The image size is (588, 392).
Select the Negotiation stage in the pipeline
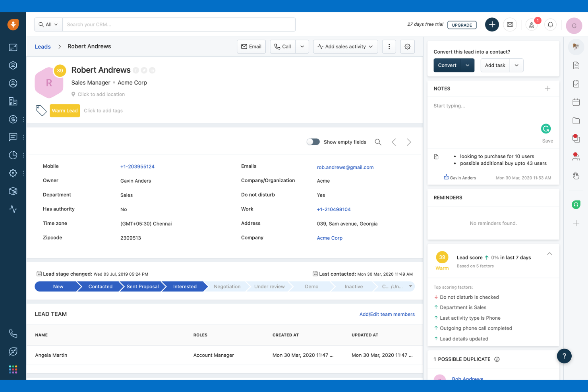(227, 286)
